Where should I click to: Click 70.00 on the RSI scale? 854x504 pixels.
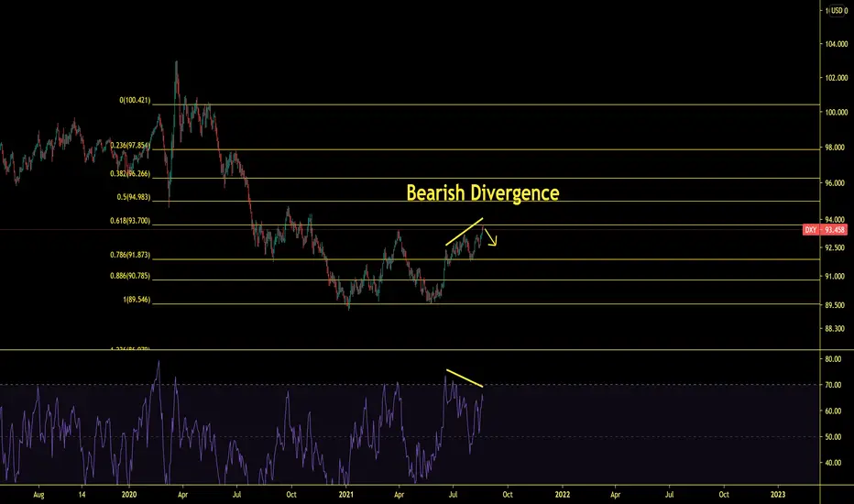[833, 385]
